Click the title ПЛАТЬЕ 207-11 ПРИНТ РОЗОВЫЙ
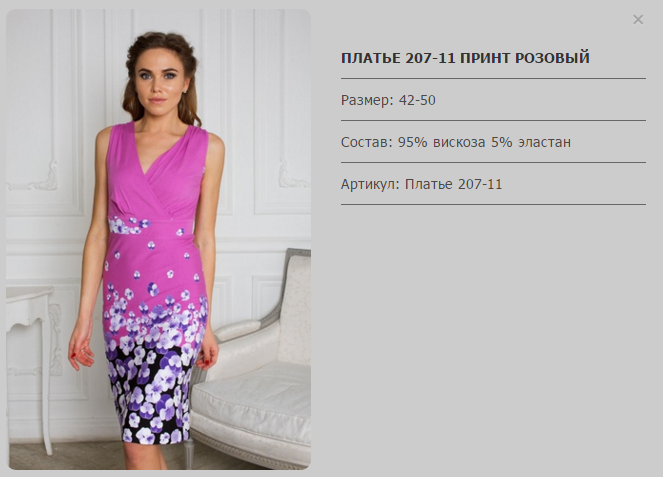Viewport: 663px width, 477px height. click(x=465, y=58)
